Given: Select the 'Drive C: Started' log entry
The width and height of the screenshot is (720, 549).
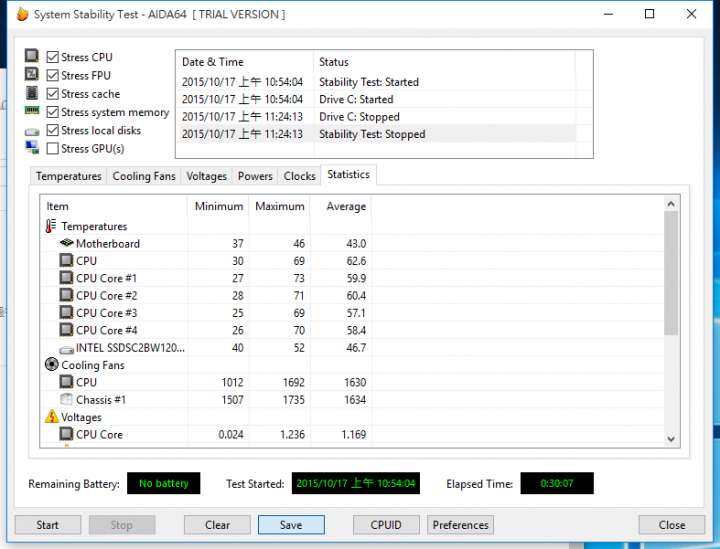Looking at the screenshot, I should (x=377, y=99).
